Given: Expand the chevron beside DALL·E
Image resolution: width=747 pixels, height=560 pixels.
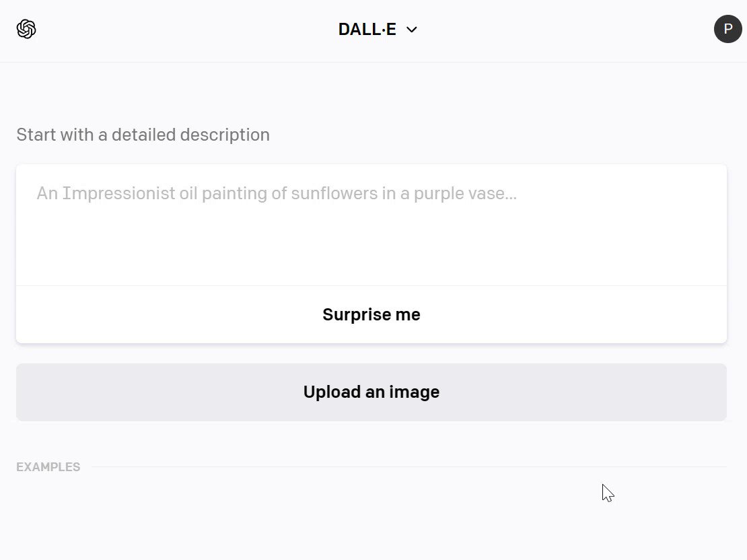Looking at the screenshot, I should pyautogui.click(x=412, y=30).
